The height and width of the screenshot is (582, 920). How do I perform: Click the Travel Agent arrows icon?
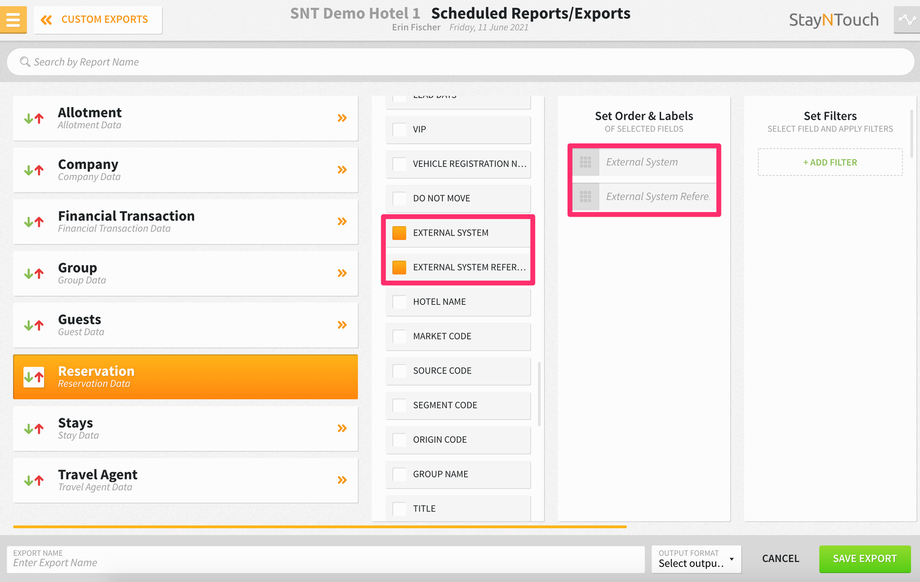click(x=33, y=480)
